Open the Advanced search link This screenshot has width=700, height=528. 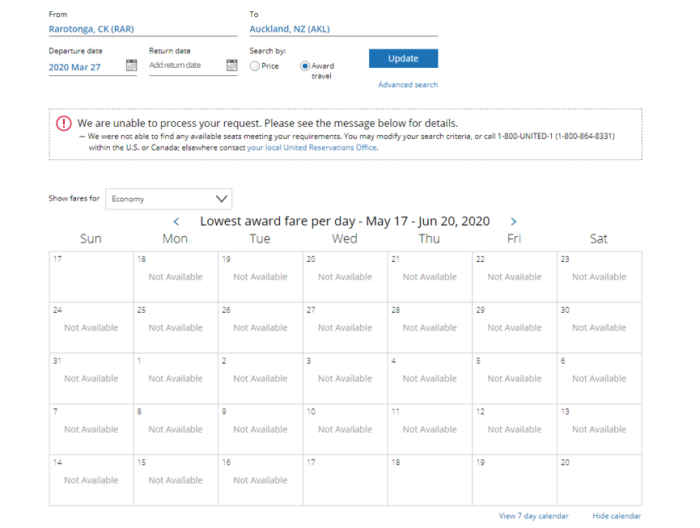408,85
